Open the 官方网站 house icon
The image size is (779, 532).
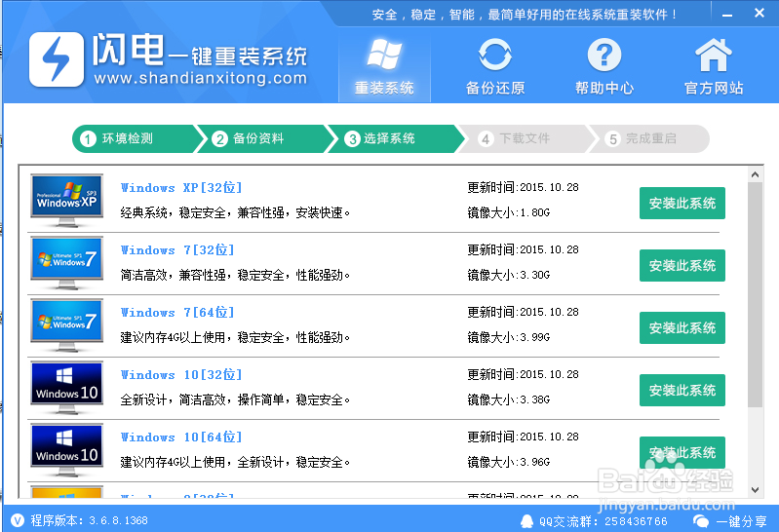[x=714, y=55]
